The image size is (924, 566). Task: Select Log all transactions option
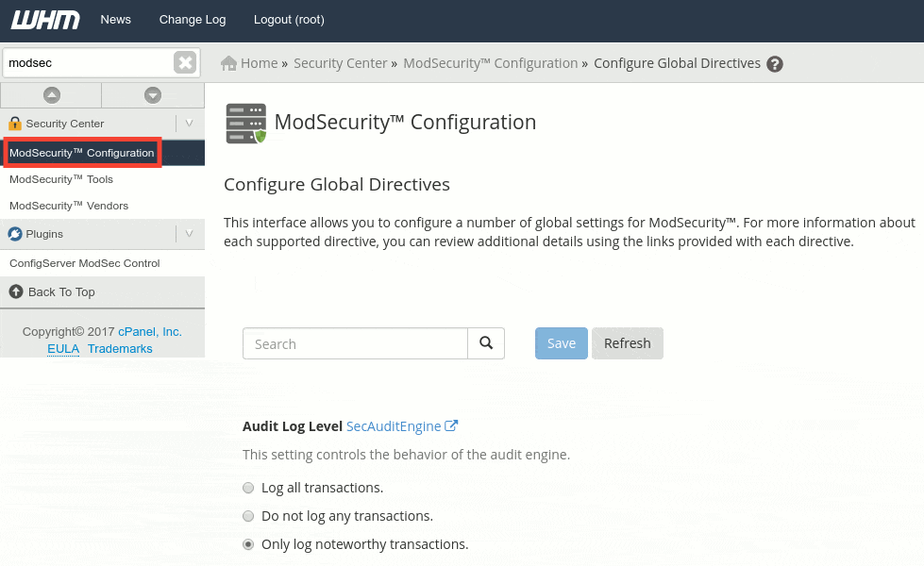click(x=248, y=488)
